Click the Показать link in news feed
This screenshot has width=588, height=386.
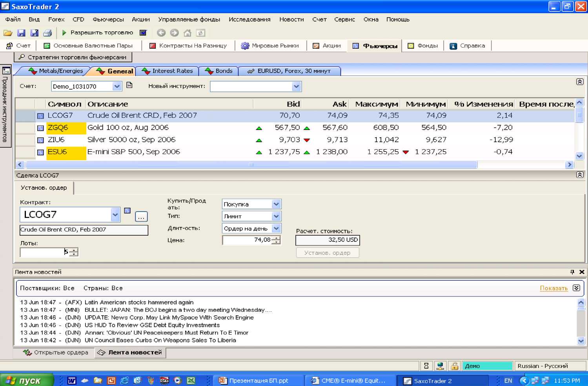(554, 288)
